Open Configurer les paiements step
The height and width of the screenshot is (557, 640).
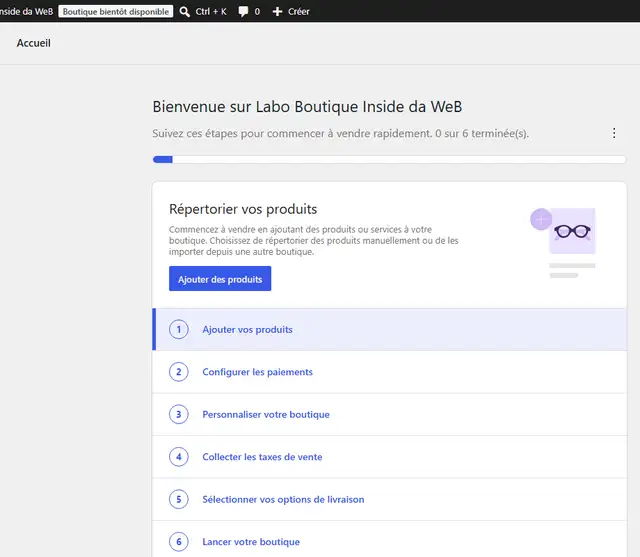389,372
